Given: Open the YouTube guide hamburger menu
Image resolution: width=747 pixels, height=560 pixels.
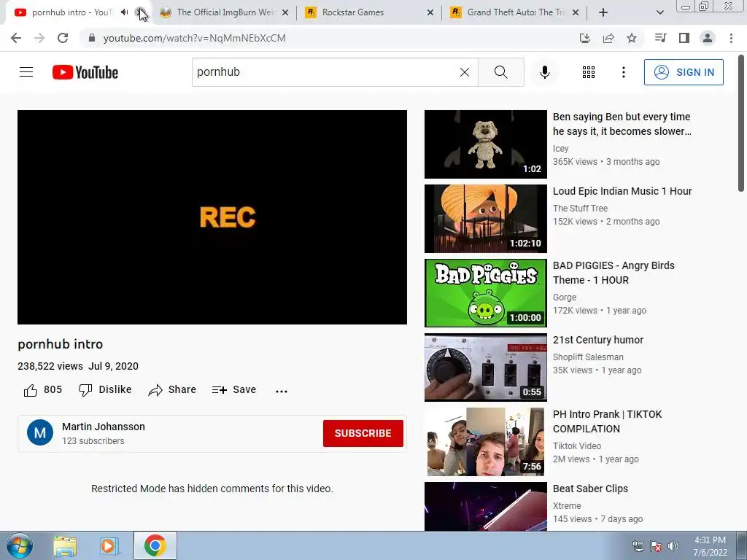Looking at the screenshot, I should pyautogui.click(x=26, y=72).
